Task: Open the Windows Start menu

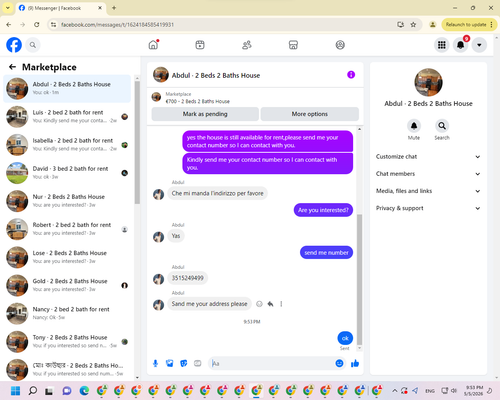Action: click(x=15, y=390)
